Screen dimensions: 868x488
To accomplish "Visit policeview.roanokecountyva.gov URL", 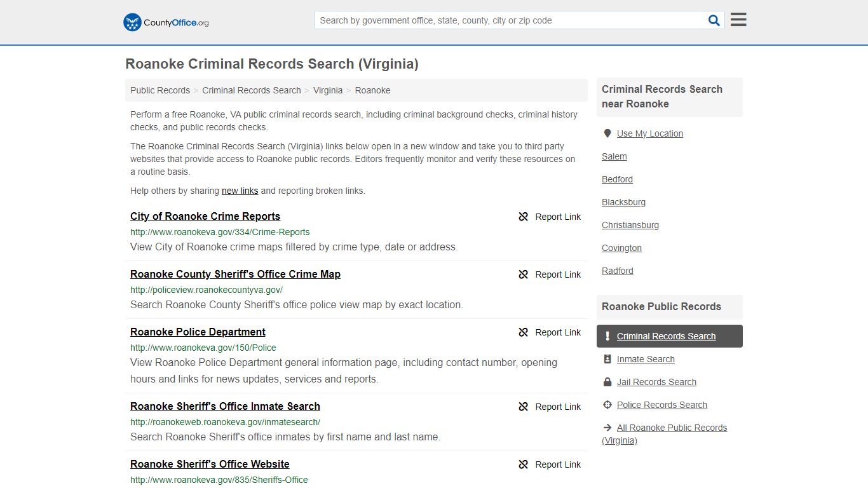I will 207,290.
